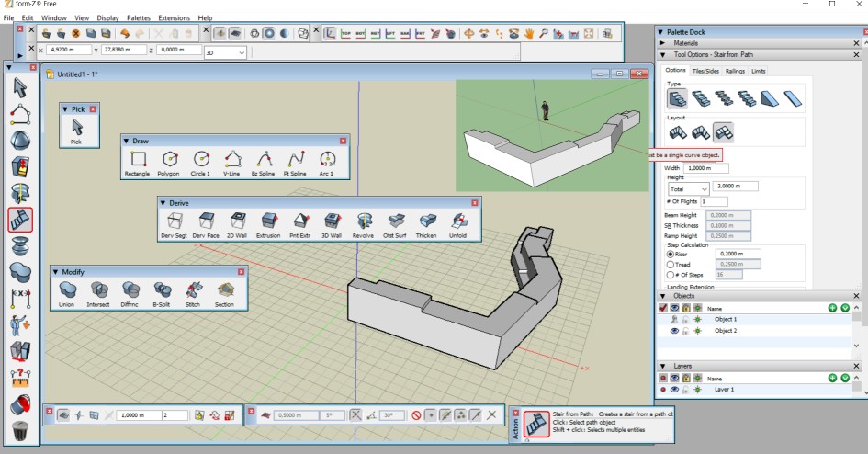Click the Width input field
Viewport: 868px width, 454px height.
pyautogui.click(x=705, y=168)
